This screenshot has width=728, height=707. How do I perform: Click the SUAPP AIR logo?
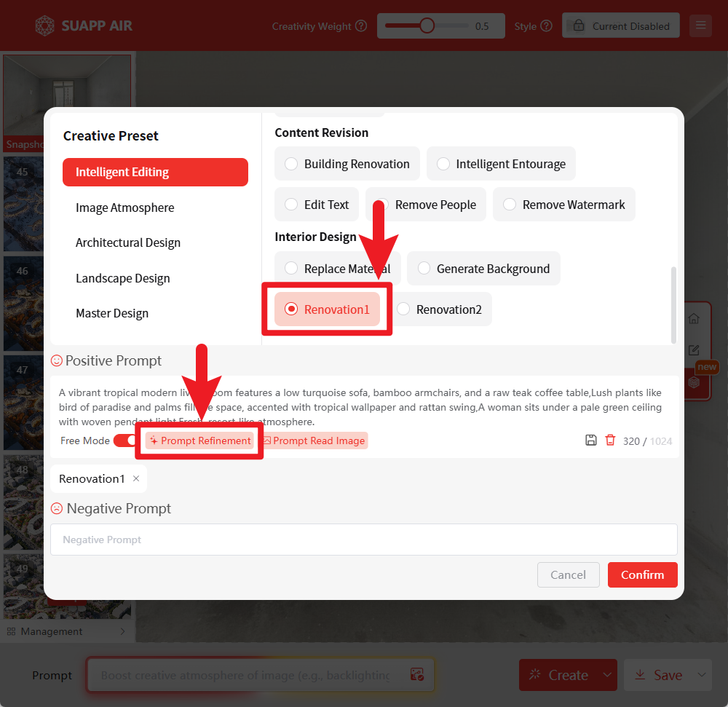click(84, 26)
